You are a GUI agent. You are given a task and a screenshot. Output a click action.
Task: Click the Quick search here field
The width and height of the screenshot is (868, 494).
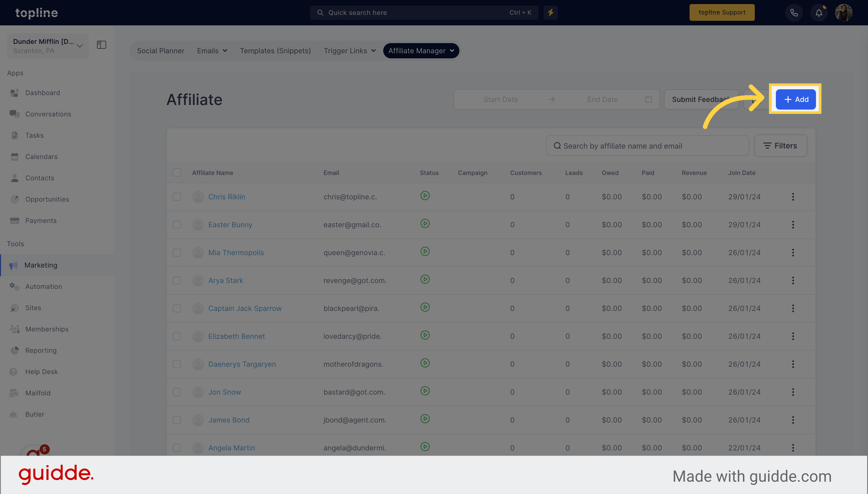point(424,13)
